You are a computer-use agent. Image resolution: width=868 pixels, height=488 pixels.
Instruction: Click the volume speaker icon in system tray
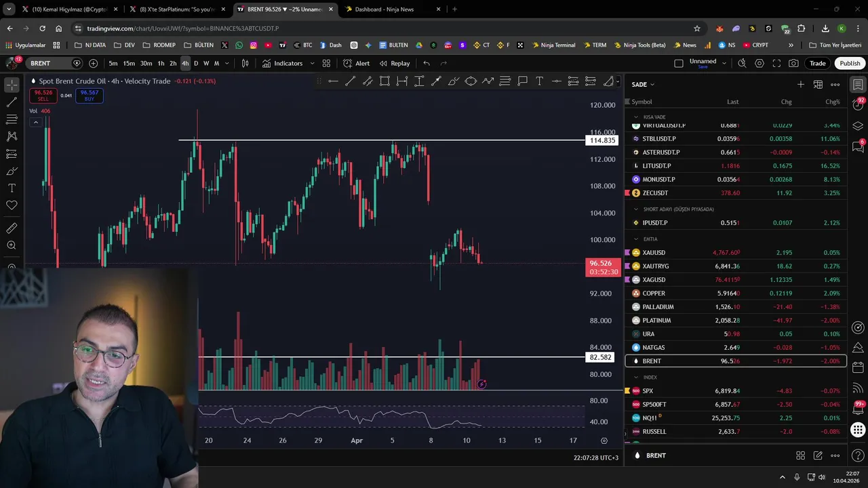coord(822,477)
